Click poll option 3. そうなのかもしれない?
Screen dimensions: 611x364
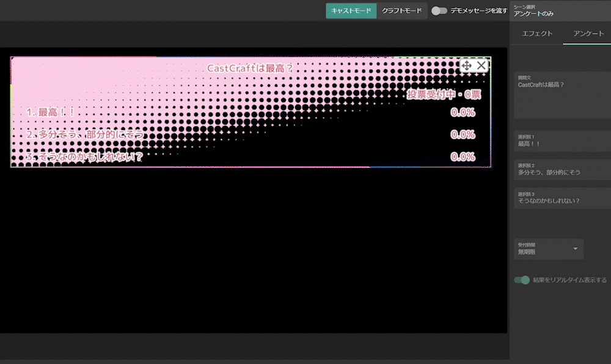click(x=84, y=157)
